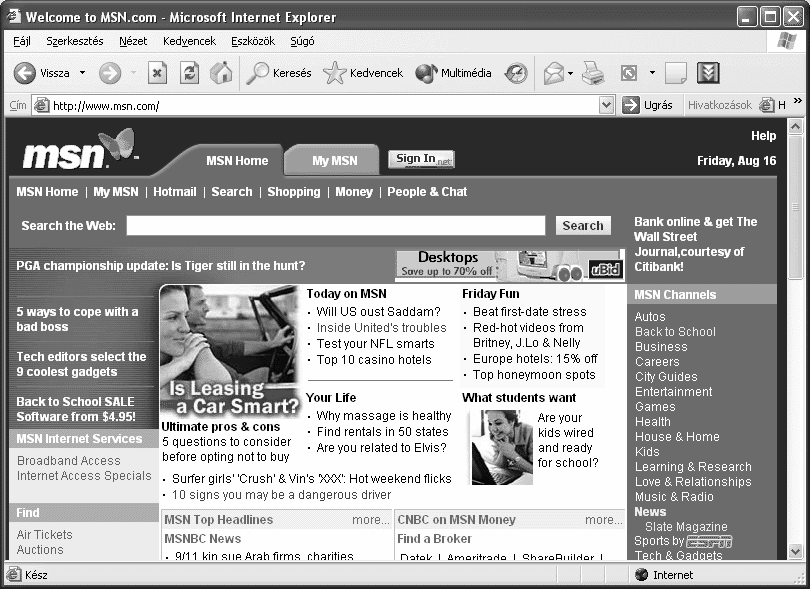Viewport: 810px width, 589px height.
Task: Open the Multimédia pane
Action: pos(453,73)
